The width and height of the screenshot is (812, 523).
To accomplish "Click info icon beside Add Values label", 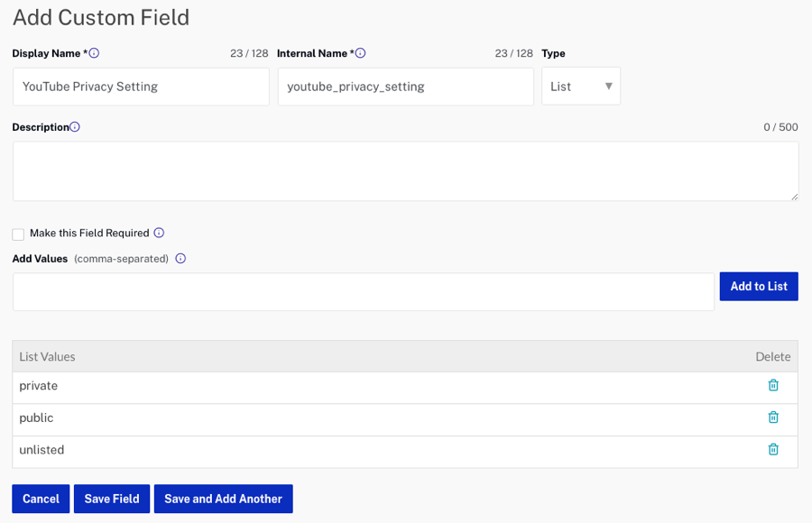I will point(180,259).
